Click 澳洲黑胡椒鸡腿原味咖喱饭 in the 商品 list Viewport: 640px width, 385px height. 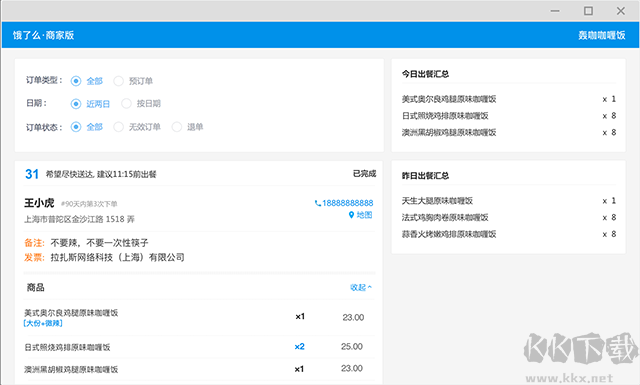[71, 369]
